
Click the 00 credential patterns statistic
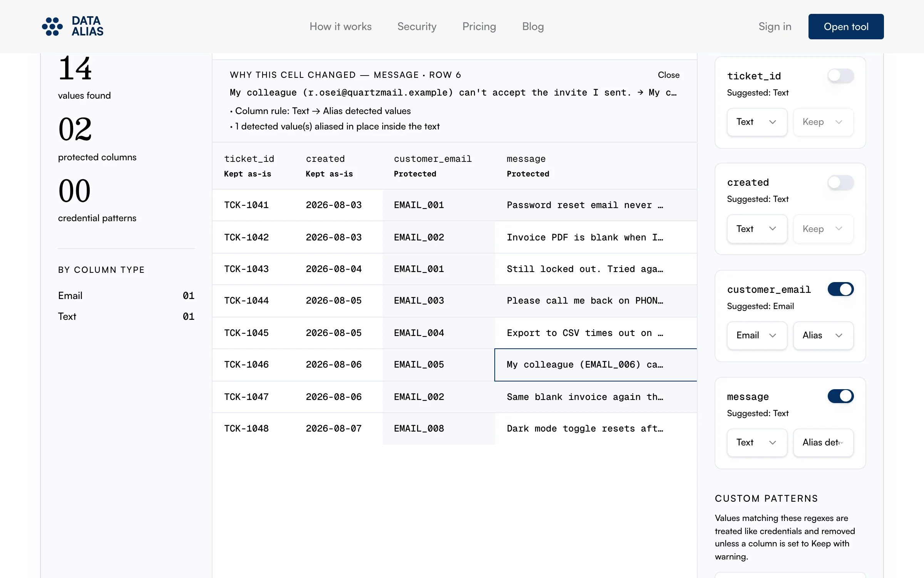pos(97,200)
